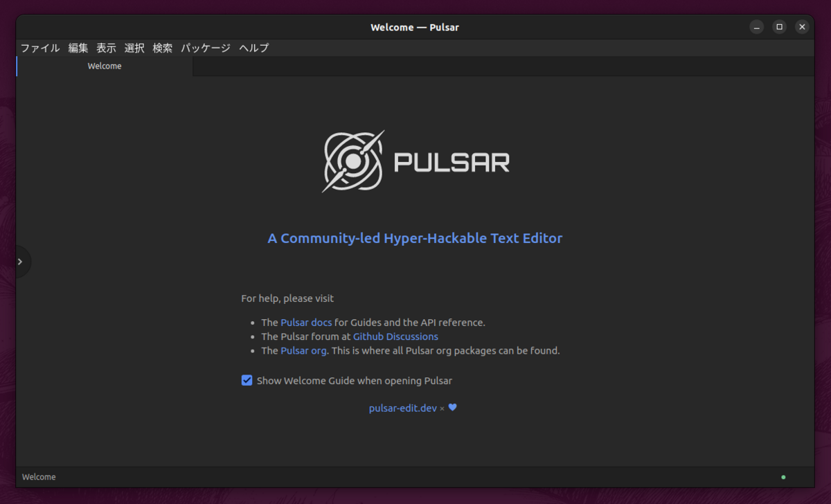Open the 検索 menu
Viewport: 831px width, 504px height.
click(x=162, y=48)
